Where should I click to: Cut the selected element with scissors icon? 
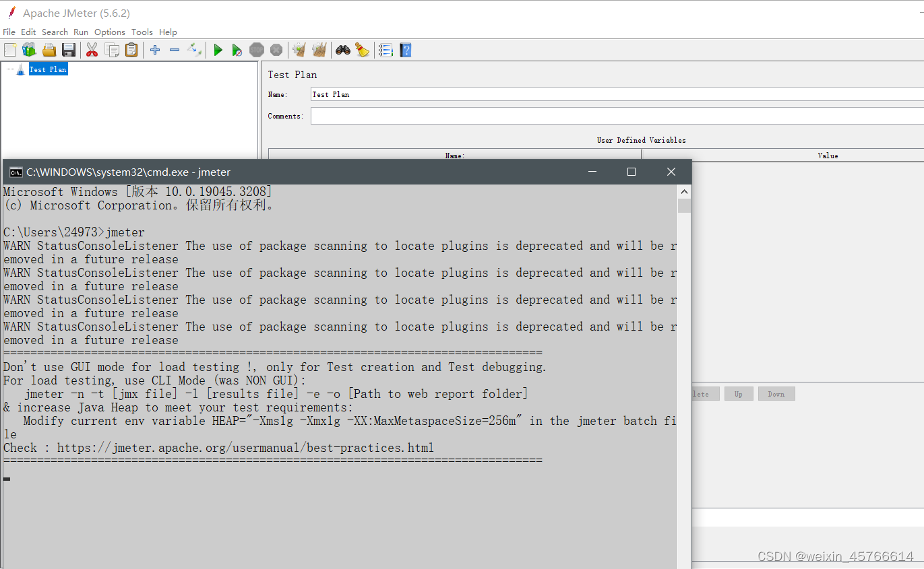coord(92,50)
